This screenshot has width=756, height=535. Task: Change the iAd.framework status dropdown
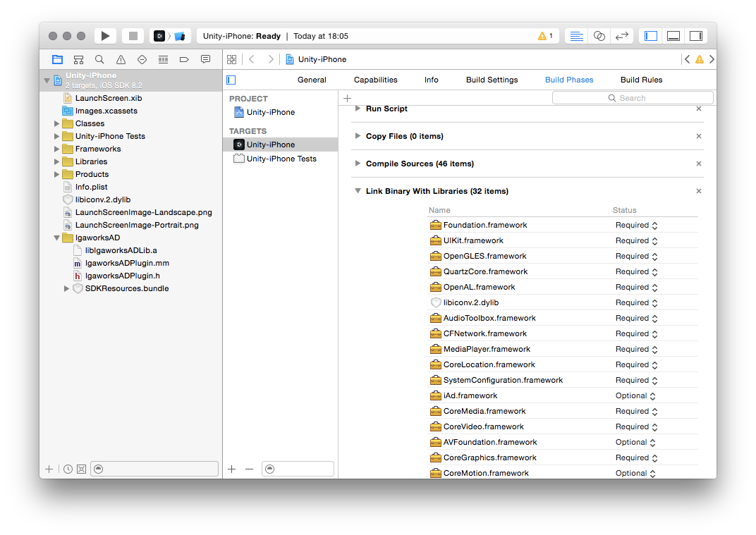point(635,395)
